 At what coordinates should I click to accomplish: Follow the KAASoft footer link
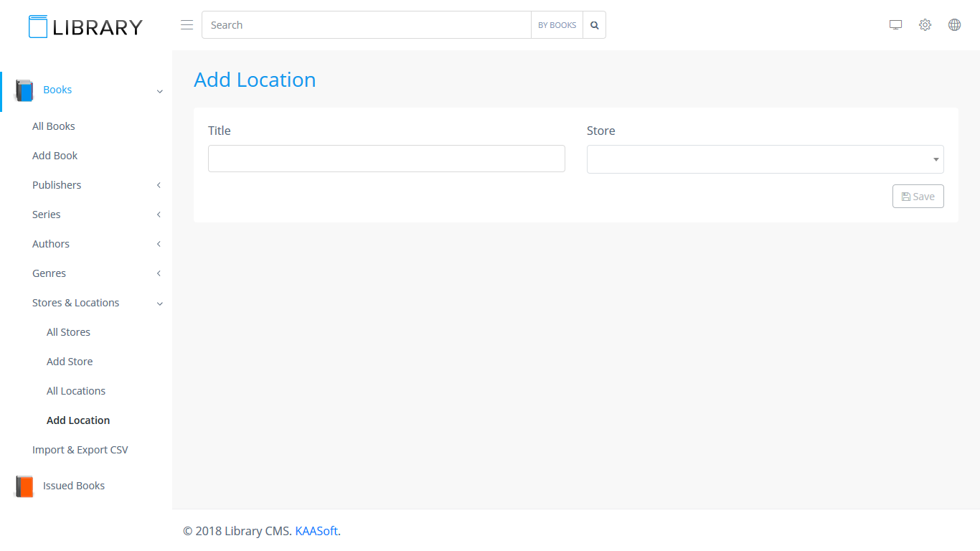pyautogui.click(x=316, y=531)
